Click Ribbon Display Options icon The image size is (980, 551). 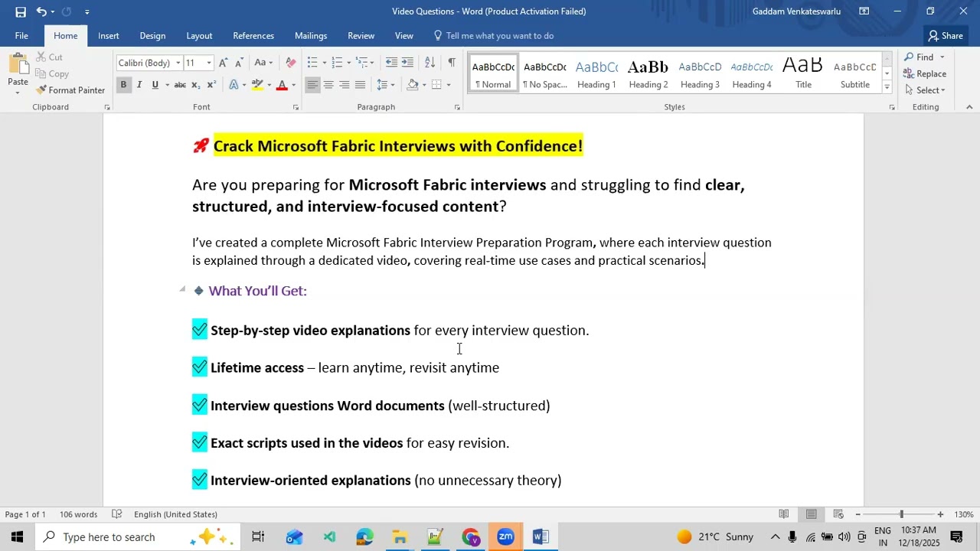[864, 11]
